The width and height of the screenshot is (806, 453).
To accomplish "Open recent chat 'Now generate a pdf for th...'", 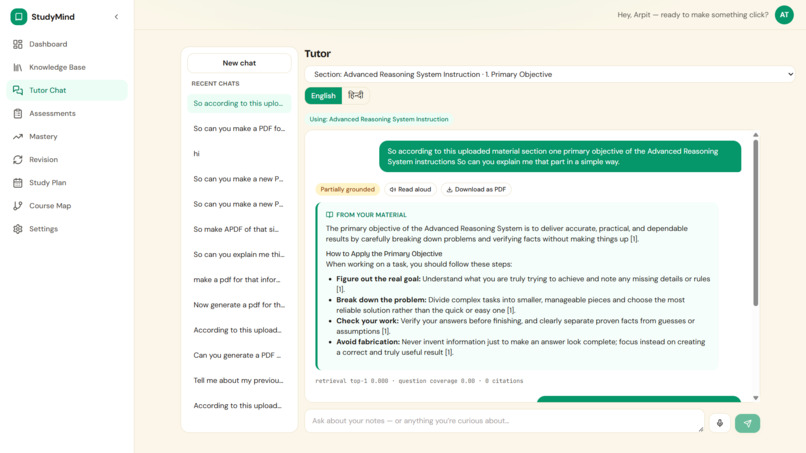I will [239, 305].
